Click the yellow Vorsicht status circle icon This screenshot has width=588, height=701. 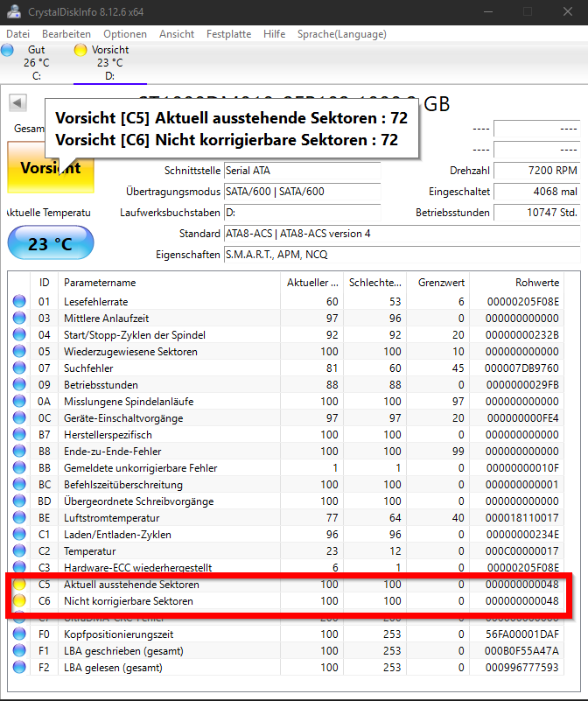click(x=80, y=50)
